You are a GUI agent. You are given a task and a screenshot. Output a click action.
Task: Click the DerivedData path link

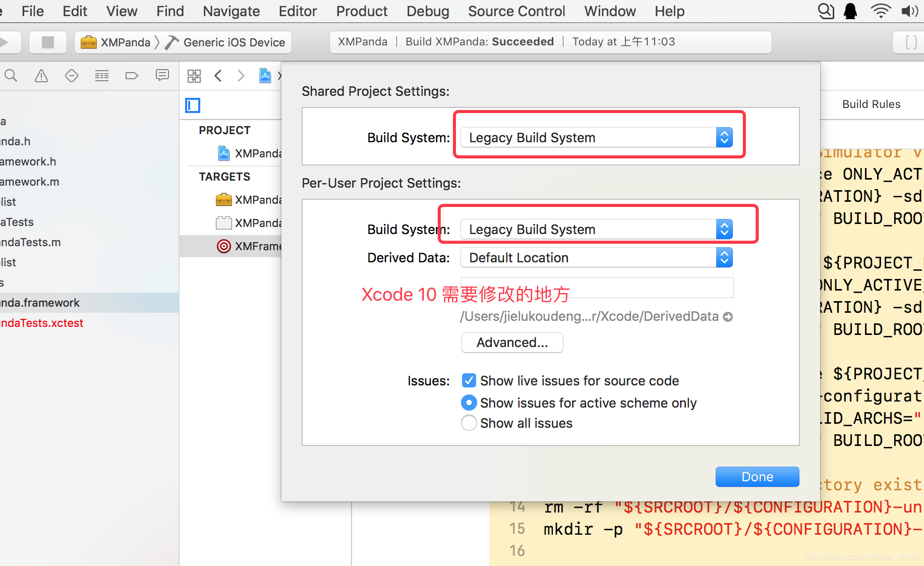pyautogui.click(x=589, y=316)
